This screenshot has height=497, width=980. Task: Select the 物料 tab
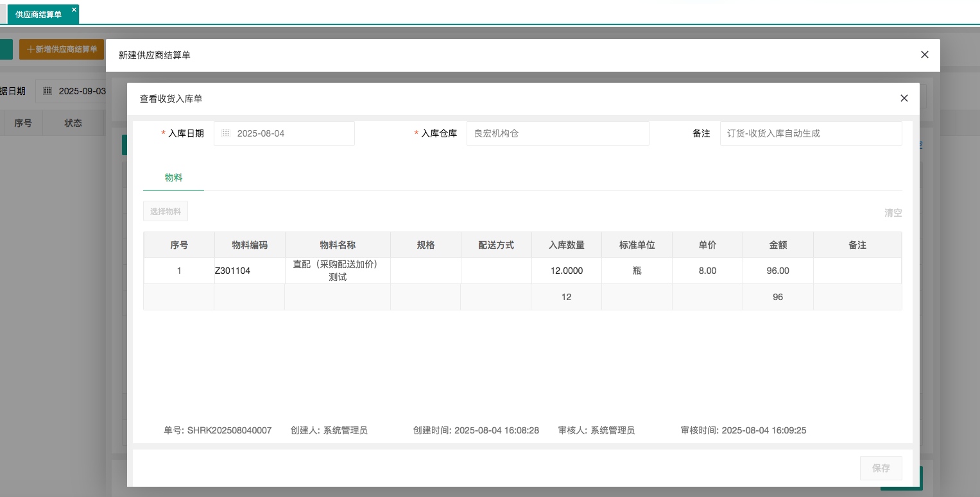(173, 178)
